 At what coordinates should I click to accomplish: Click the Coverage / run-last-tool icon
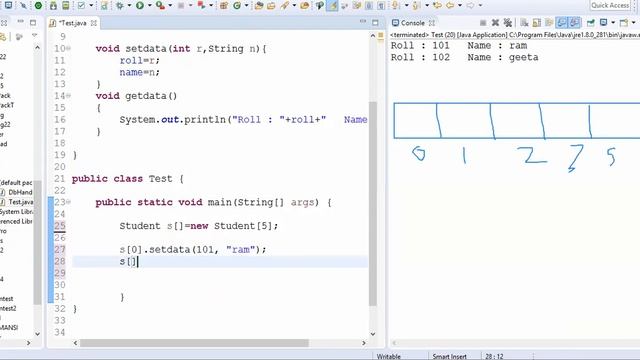(x=160, y=5)
